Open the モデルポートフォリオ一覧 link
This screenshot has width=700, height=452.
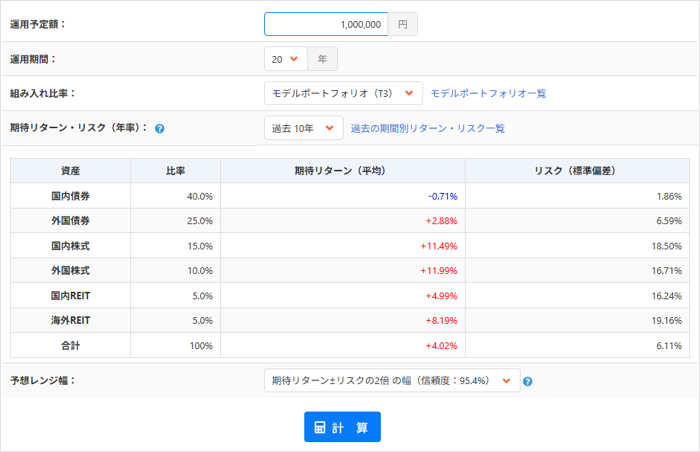click(488, 93)
